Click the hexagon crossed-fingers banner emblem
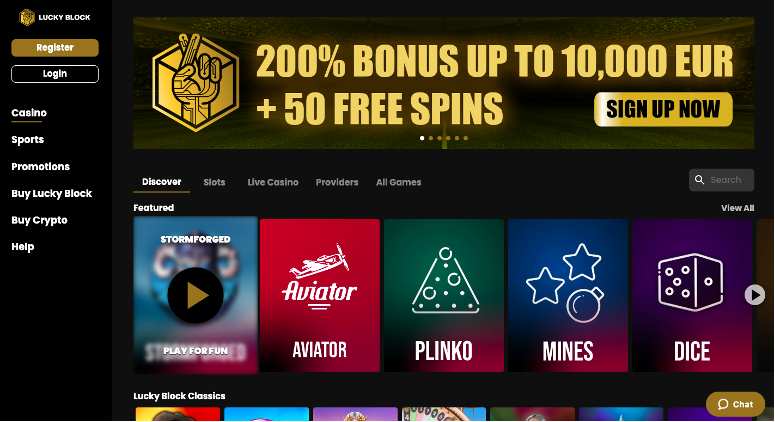 196,83
